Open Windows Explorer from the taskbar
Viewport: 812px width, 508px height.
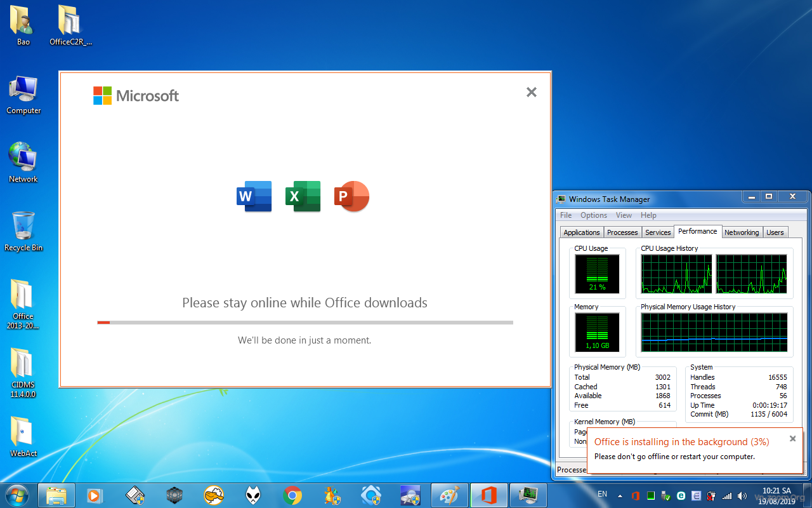point(56,495)
